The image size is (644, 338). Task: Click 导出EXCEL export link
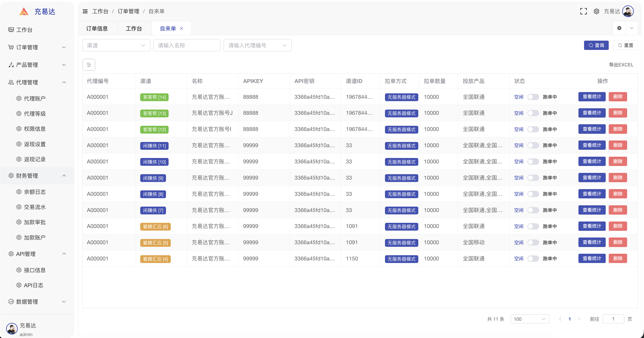coord(621,65)
